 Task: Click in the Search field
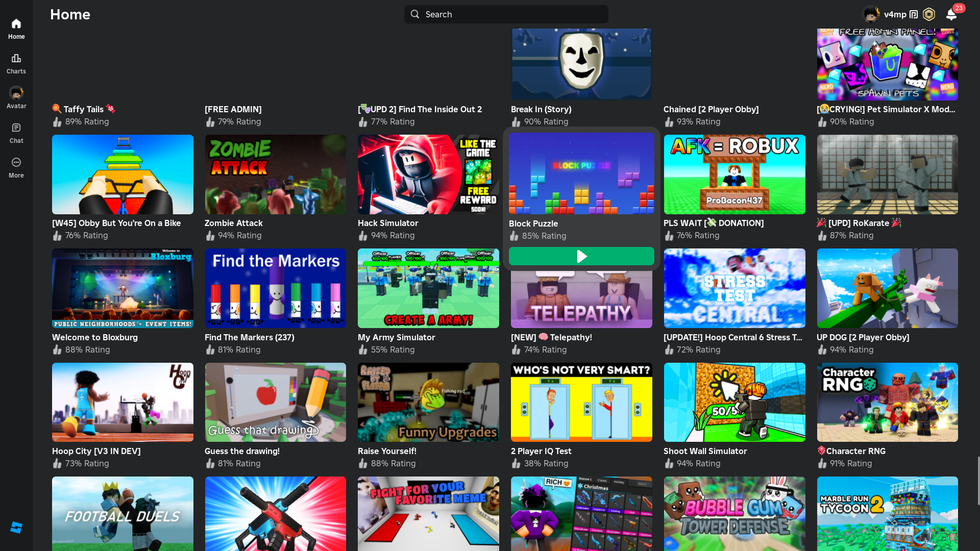(x=505, y=14)
